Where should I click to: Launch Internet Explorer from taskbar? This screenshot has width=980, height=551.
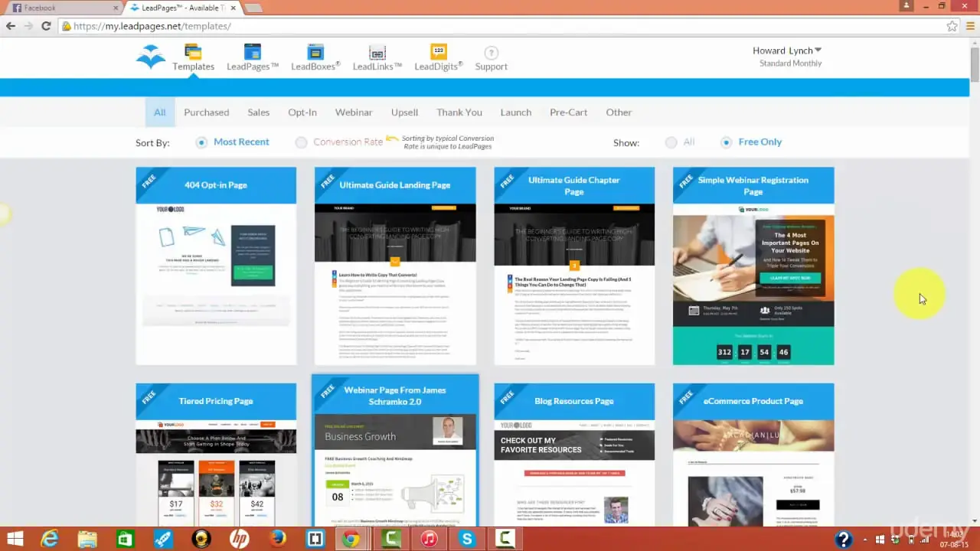(50, 539)
